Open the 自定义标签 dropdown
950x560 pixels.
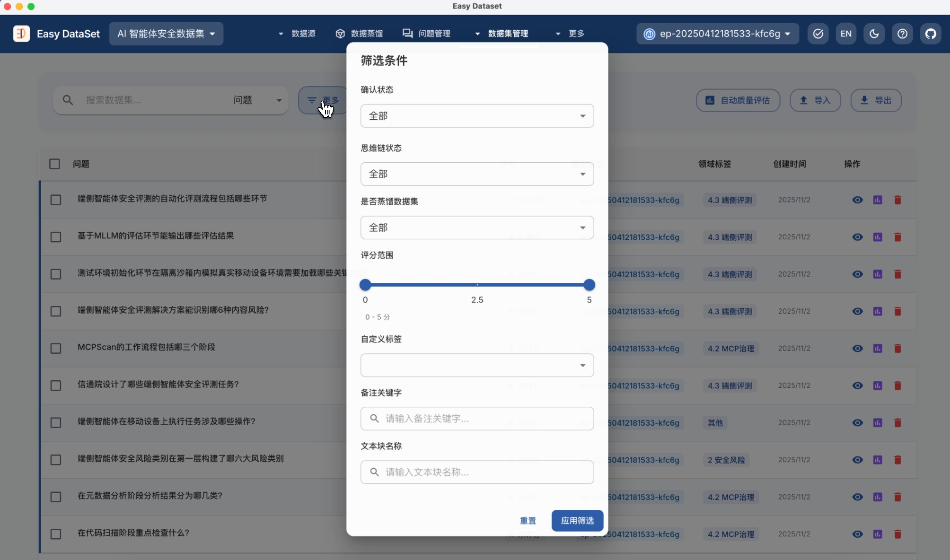(477, 365)
